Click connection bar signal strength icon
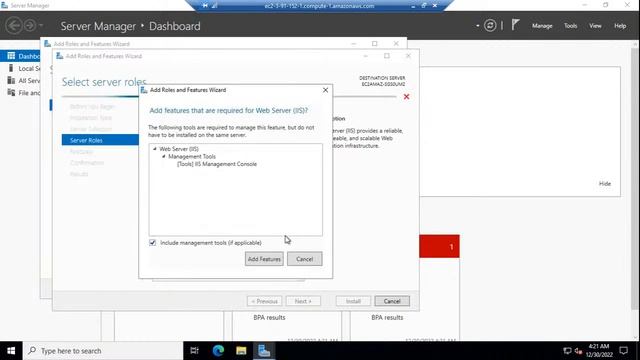 pyautogui.click(x=215, y=6)
